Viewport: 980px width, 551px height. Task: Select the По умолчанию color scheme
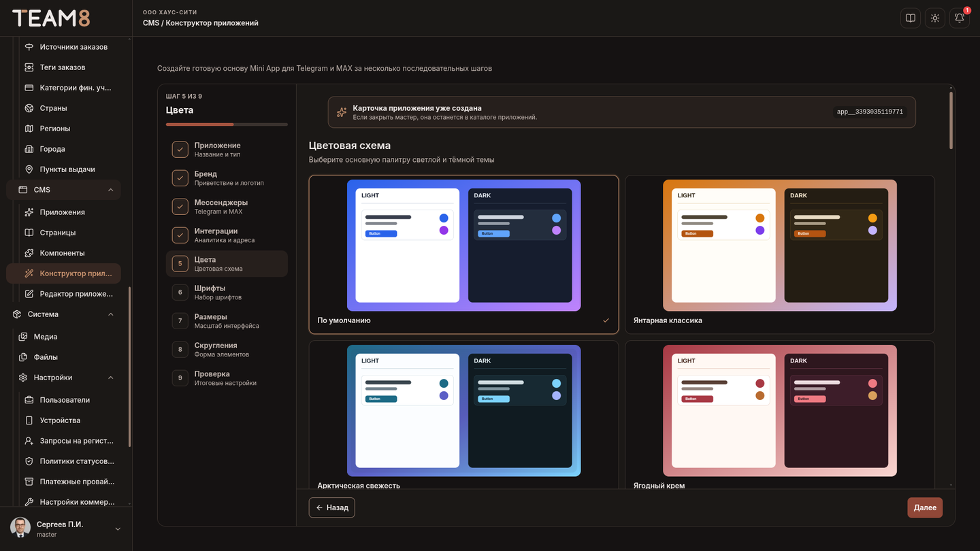point(463,254)
